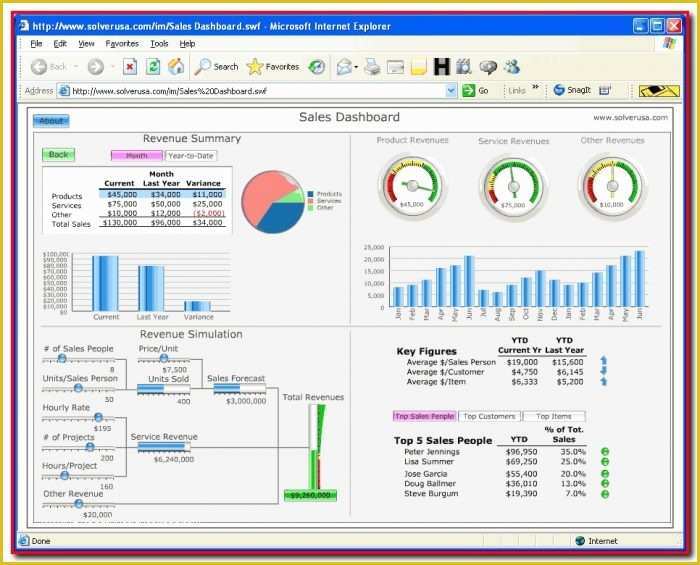Open the Forward button history dropdown arrow
The height and width of the screenshot is (565, 700).
[112, 67]
